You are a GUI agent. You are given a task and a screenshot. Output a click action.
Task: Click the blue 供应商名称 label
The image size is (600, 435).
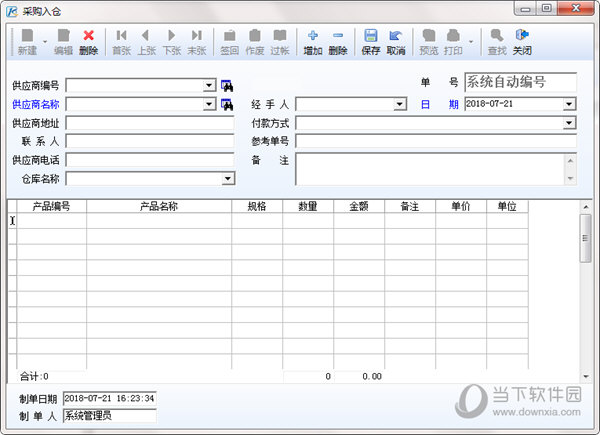[x=36, y=104]
